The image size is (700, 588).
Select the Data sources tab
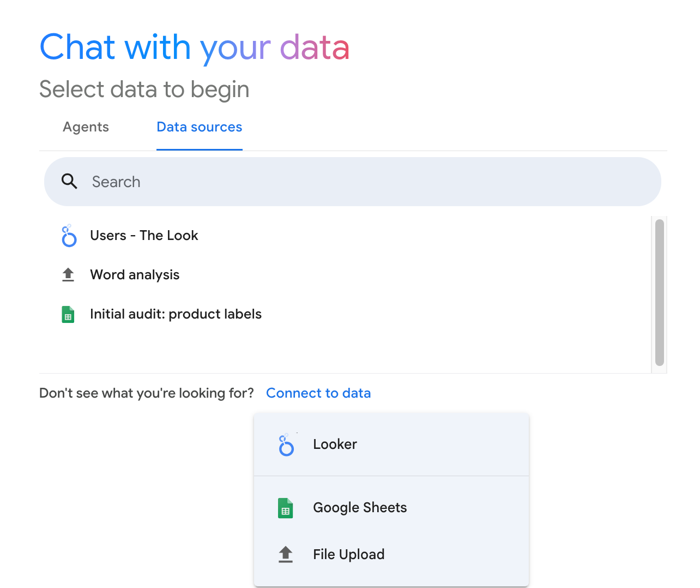click(x=199, y=127)
